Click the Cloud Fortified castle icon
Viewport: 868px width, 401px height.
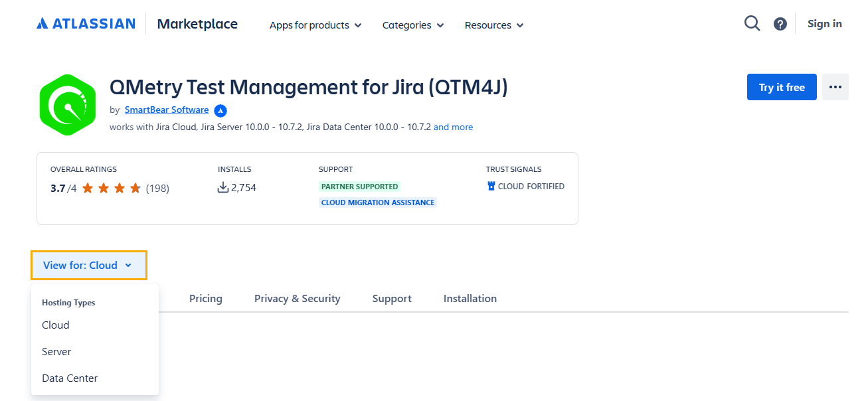pos(491,187)
